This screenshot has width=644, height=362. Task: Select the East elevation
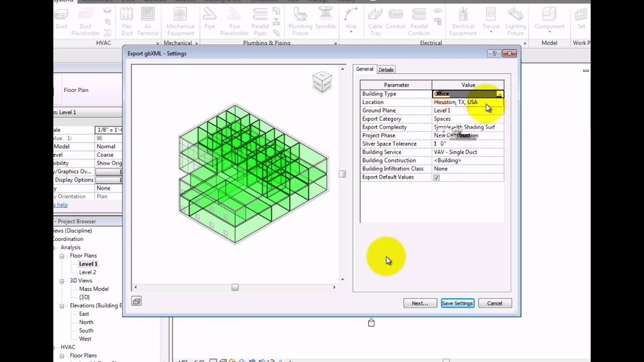[x=84, y=314]
